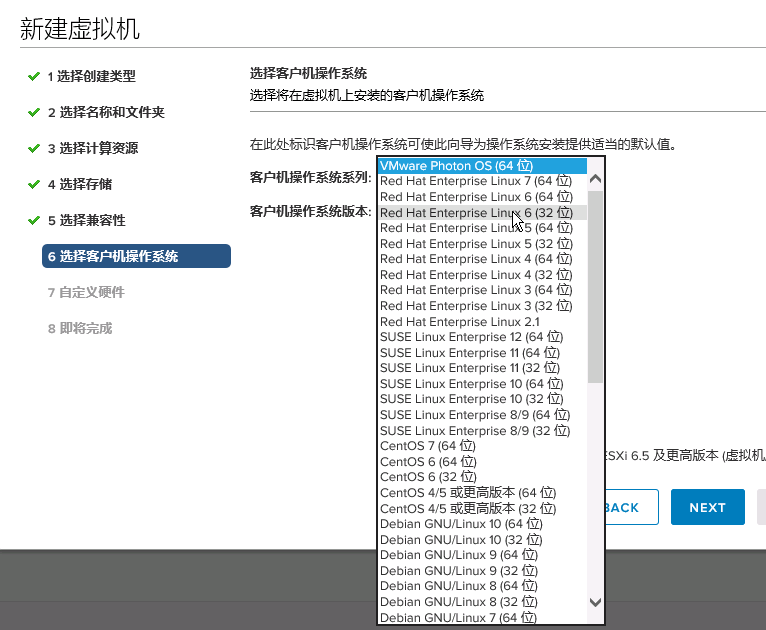Screen dimensions: 766x630
Task: Select Debian GNU/Linux 9 (64 位)
Action: tap(483, 555)
